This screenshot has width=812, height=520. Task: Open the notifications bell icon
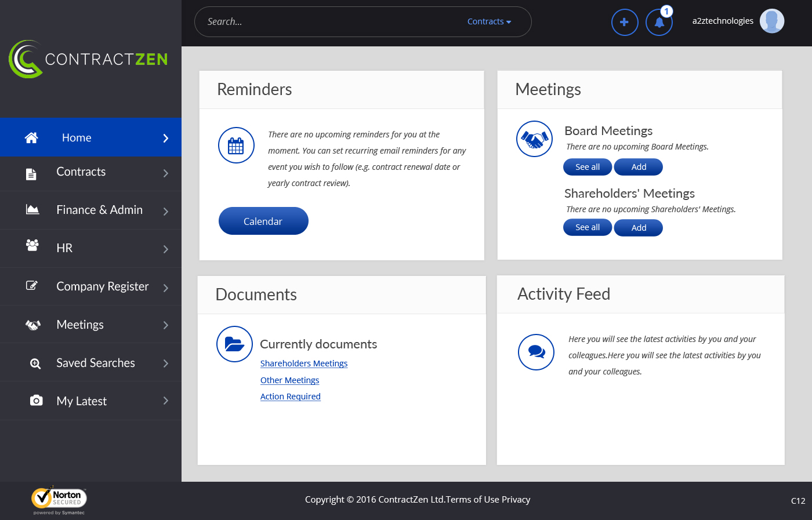[659, 23]
